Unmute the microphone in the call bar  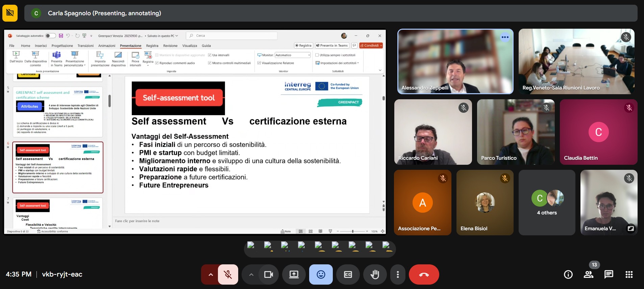228,274
